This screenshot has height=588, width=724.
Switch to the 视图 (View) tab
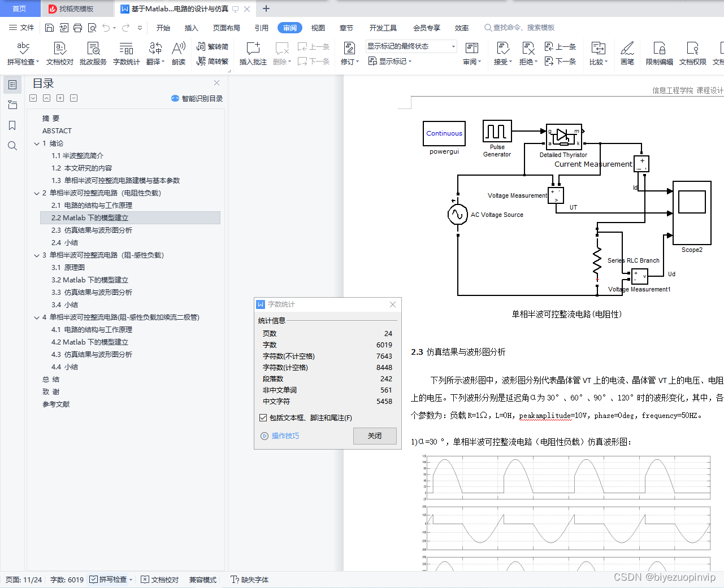pyautogui.click(x=318, y=28)
